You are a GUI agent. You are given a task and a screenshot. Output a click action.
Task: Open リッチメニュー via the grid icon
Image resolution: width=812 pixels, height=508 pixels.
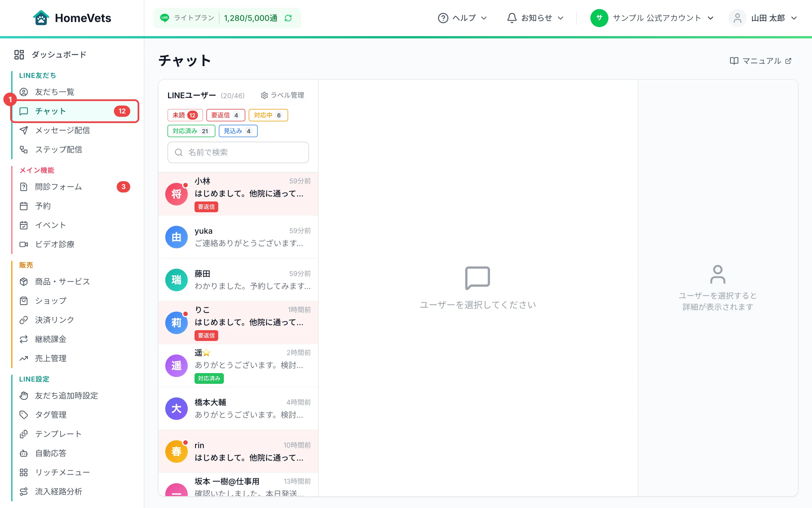tap(23, 472)
